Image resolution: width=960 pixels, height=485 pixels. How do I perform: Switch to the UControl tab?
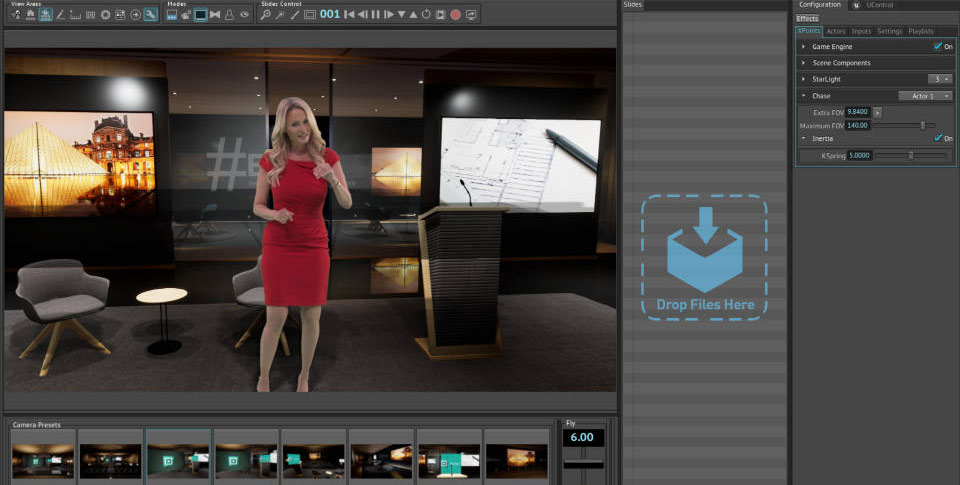(880, 5)
